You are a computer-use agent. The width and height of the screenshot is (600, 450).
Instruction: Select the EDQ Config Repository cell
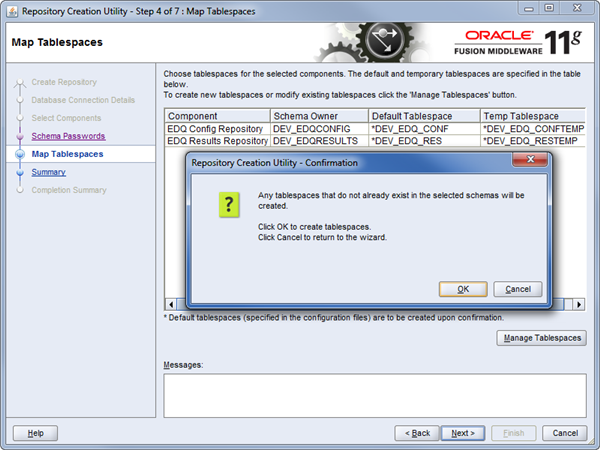(x=217, y=129)
